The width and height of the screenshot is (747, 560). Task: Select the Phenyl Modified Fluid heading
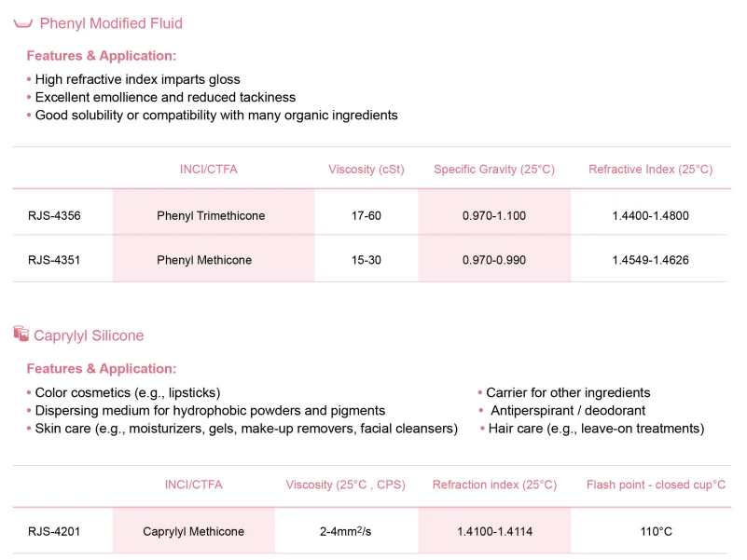point(111,23)
